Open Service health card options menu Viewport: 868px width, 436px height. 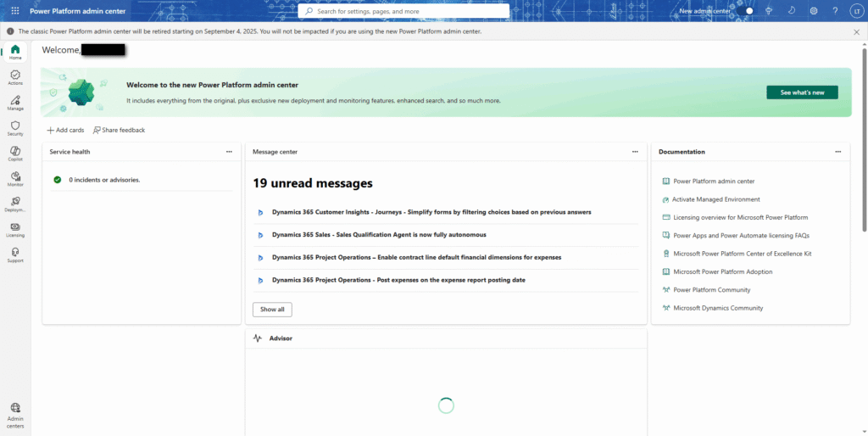coord(229,152)
